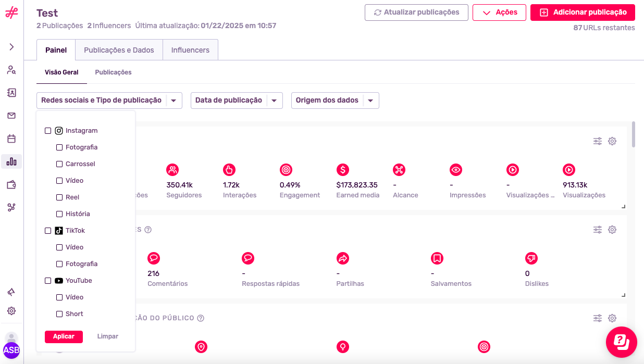The image size is (644, 364).
Task: Open the contacts book sidebar icon
Action: click(x=11, y=93)
